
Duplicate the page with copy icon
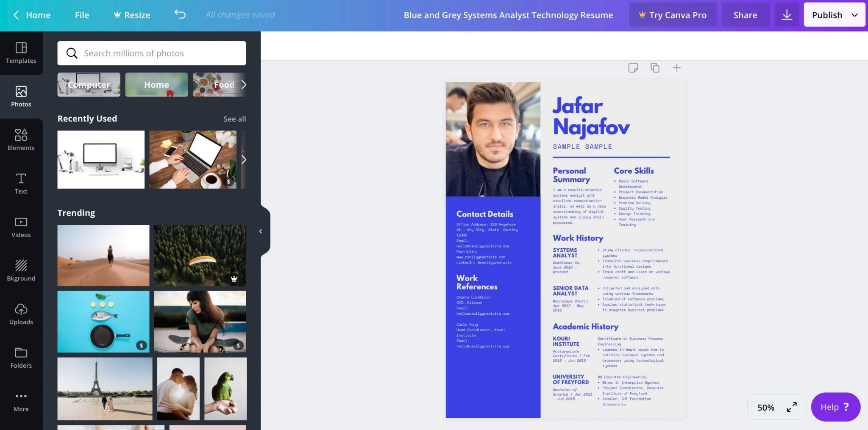pyautogui.click(x=655, y=68)
